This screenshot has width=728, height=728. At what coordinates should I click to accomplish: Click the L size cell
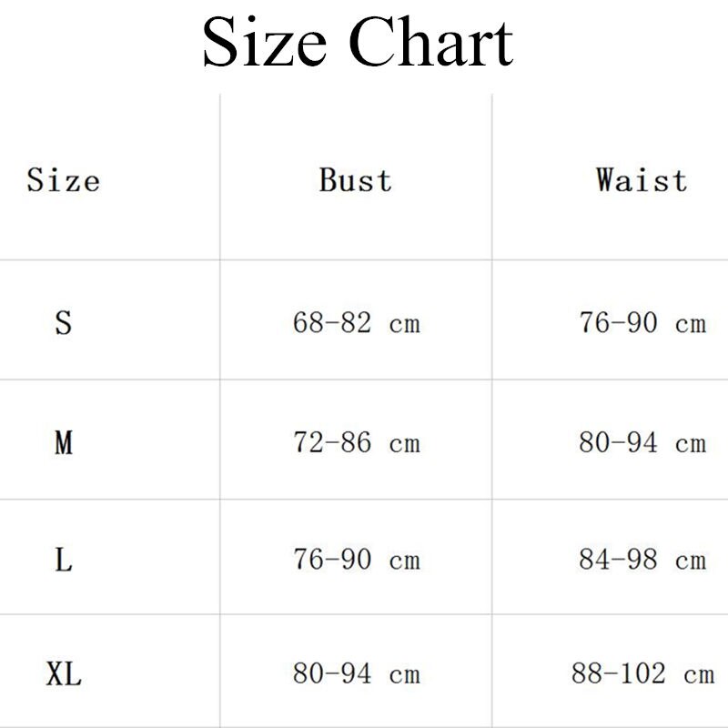coord(64,560)
